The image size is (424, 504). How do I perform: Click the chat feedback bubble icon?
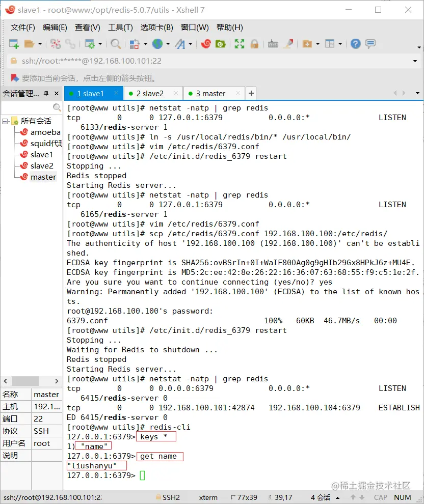point(370,44)
